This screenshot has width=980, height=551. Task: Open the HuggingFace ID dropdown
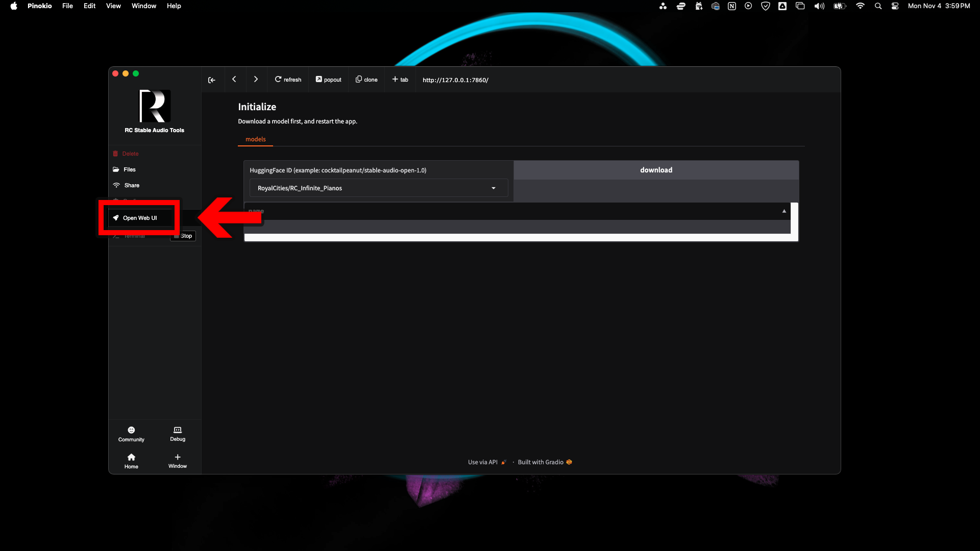378,188
